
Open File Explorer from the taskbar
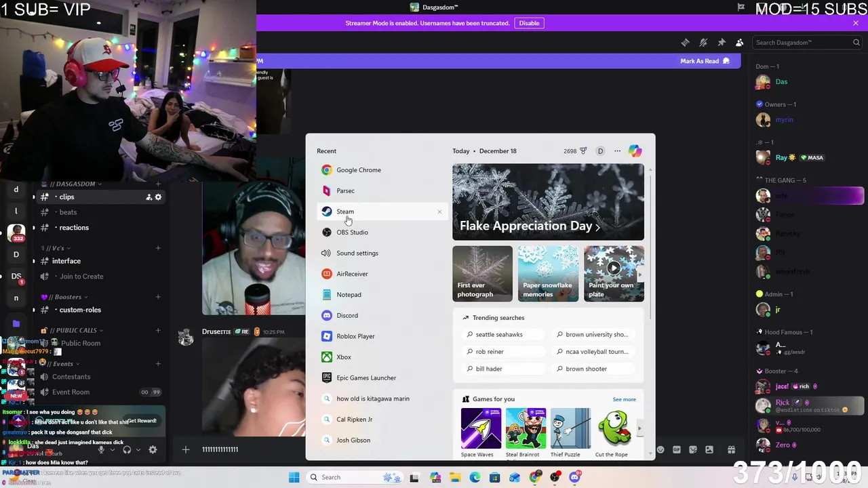click(455, 477)
